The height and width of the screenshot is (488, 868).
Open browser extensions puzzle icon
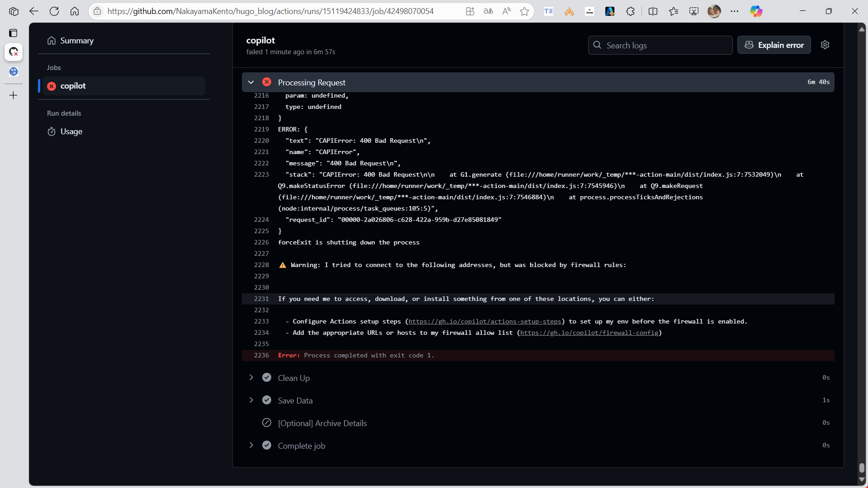pyautogui.click(x=630, y=11)
